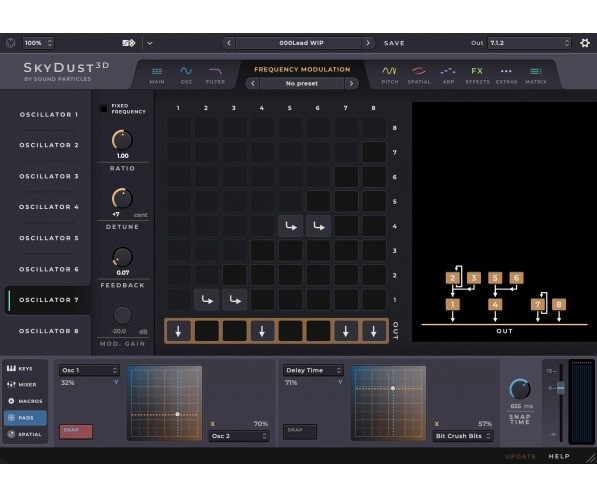Open the 100% zoom dropdown

click(x=38, y=43)
